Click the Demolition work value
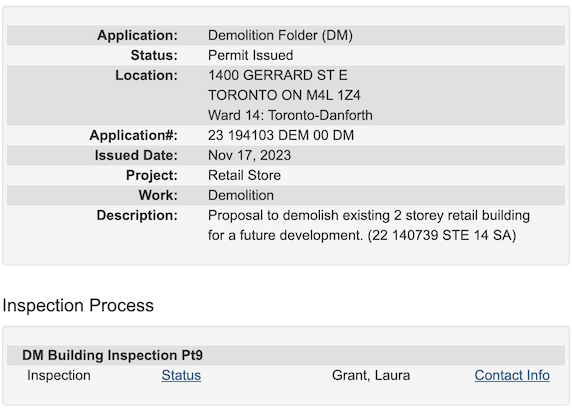572x410 pixels. point(241,195)
